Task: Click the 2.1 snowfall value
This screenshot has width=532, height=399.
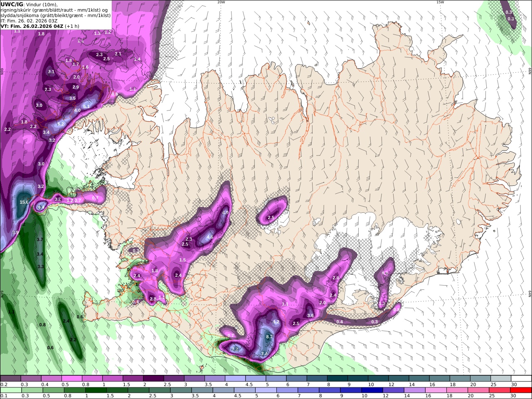Action: pyautogui.click(x=118, y=54)
